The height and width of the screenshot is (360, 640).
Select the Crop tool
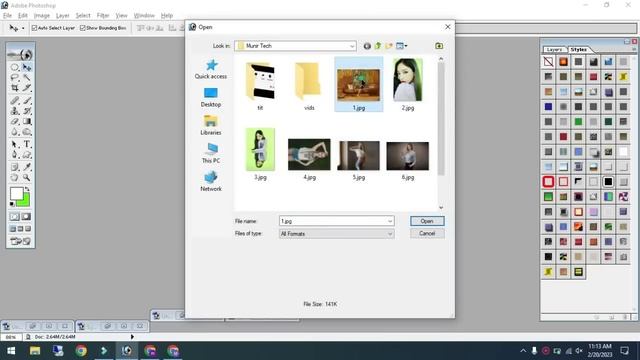[x=15, y=88]
